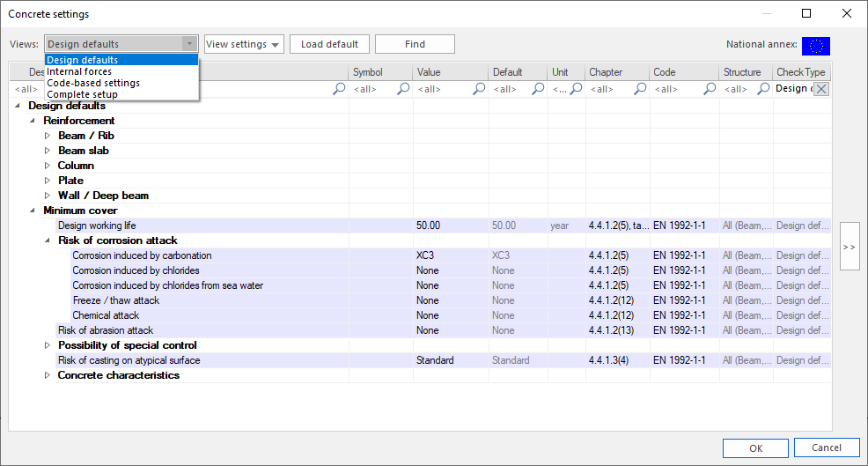Click the magnifier icon in Structure filter
Viewport: 868px width, 466px height.
[763, 89]
